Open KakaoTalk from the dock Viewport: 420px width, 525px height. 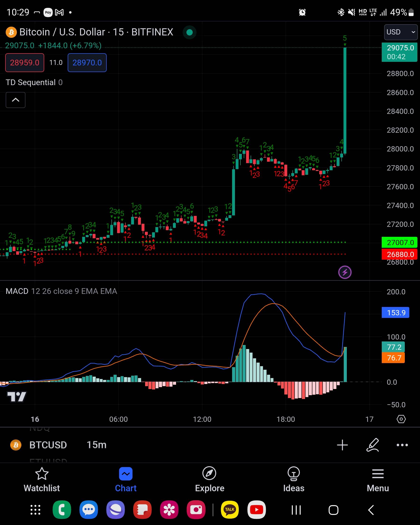(x=229, y=510)
